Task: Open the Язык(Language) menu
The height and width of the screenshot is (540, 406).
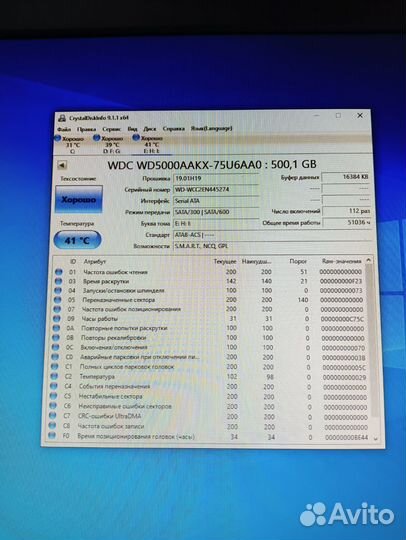Action: click(211, 128)
